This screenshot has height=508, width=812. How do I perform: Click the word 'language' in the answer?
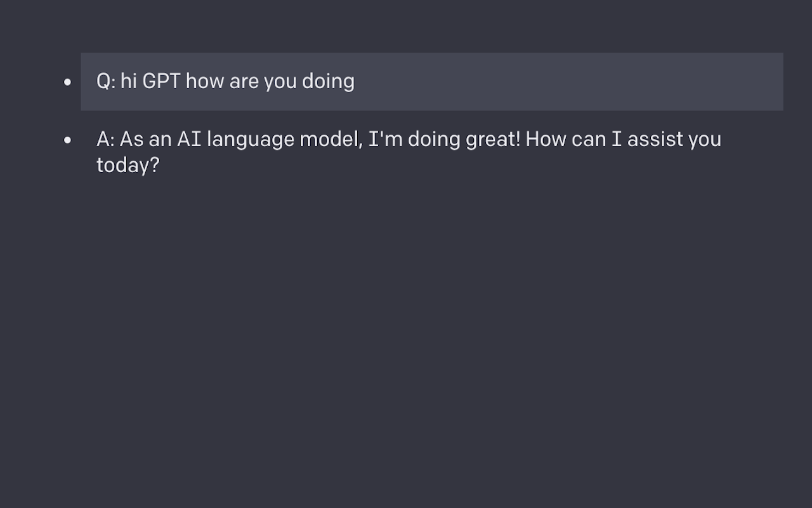pos(251,140)
